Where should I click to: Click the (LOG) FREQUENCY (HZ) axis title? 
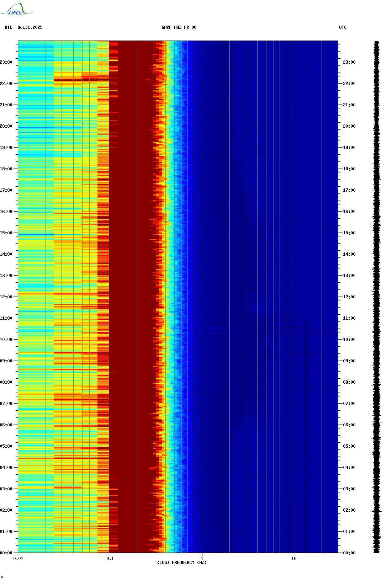tap(182, 563)
